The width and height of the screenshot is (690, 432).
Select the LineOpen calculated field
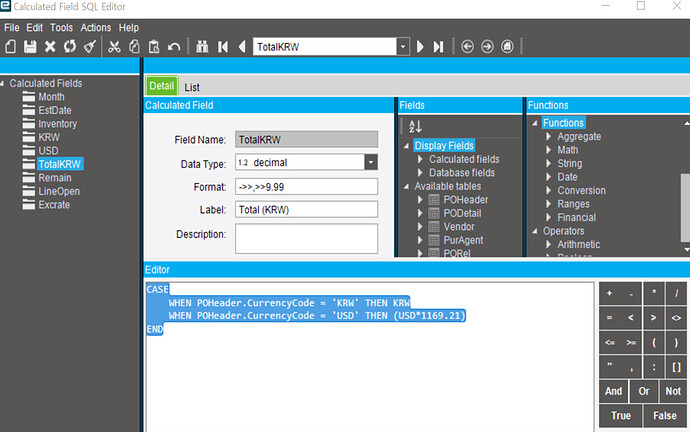[x=59, y=191]
